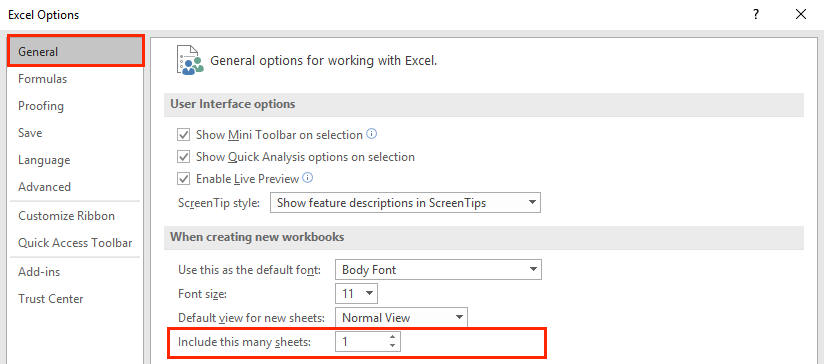Click info icon next to Enable Live Preview
This screenshot has height=364, width=824.
[308, 178]
